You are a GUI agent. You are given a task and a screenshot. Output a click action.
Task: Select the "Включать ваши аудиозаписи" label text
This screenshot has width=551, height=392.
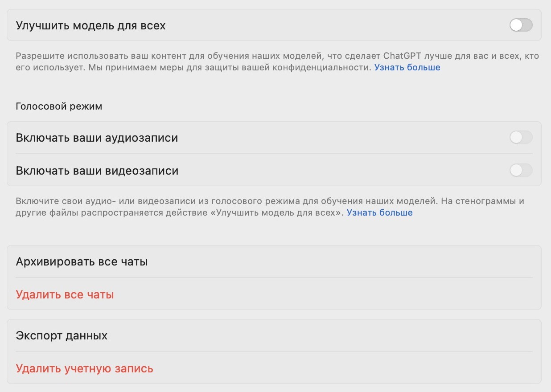click(x=97, y=138)
